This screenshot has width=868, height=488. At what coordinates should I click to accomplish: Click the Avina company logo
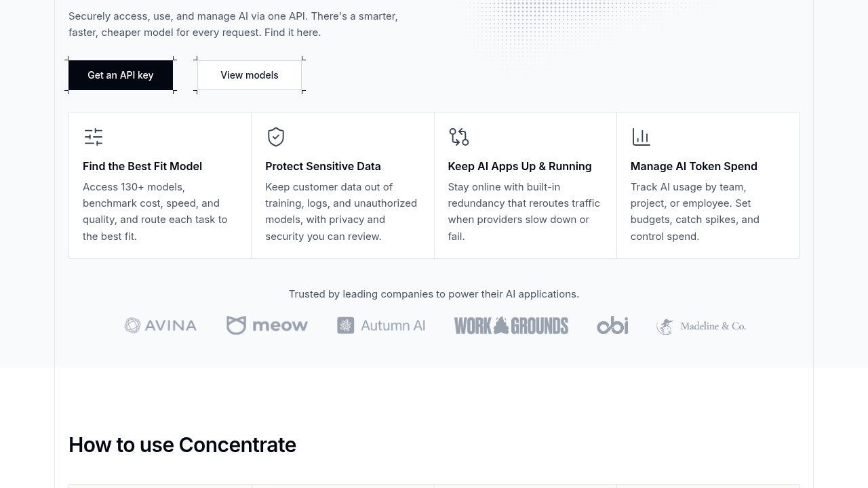tap(161, 325)
